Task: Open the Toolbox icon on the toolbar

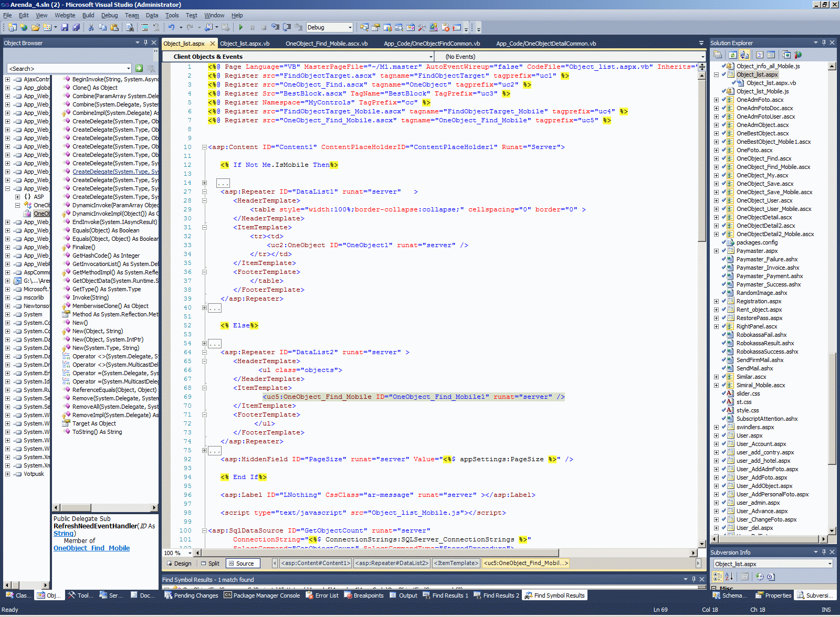Action: click(x=422, y=27)
